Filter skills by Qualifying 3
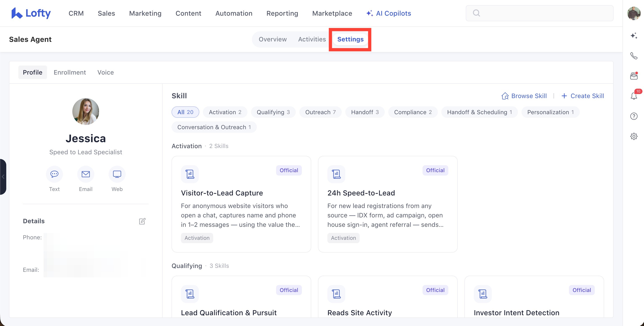 273,112
